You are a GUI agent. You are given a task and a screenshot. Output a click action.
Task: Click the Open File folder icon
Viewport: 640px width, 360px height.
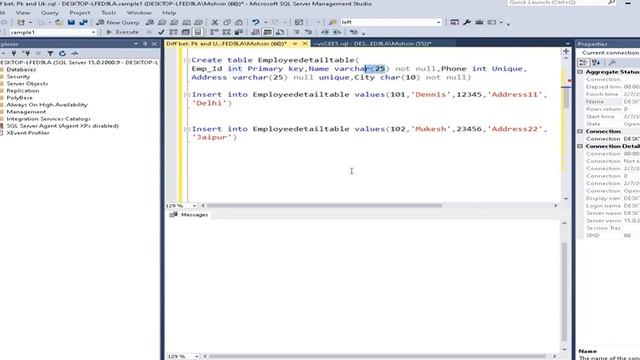pos(59,22)
